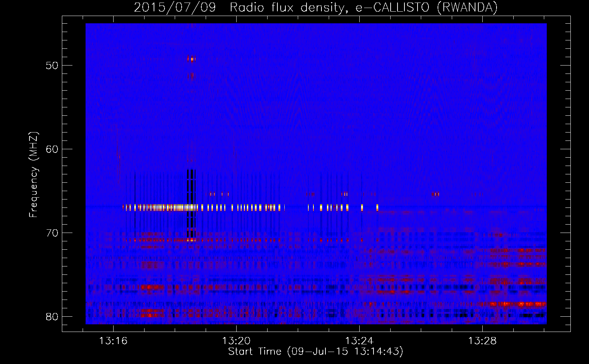Click the plot title '2015/07/09 Radio flux density'
Screen dimensions: 589x364
(x=316, y=7)
